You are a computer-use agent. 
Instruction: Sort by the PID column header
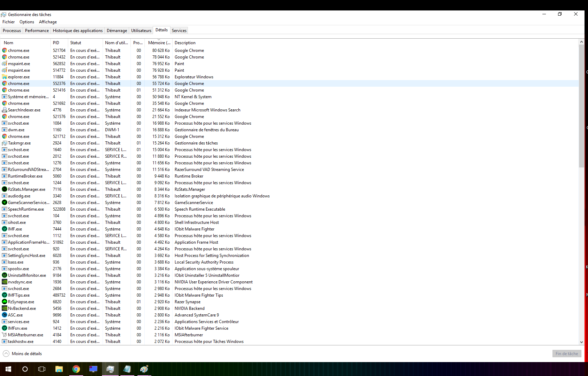point(59,43)
